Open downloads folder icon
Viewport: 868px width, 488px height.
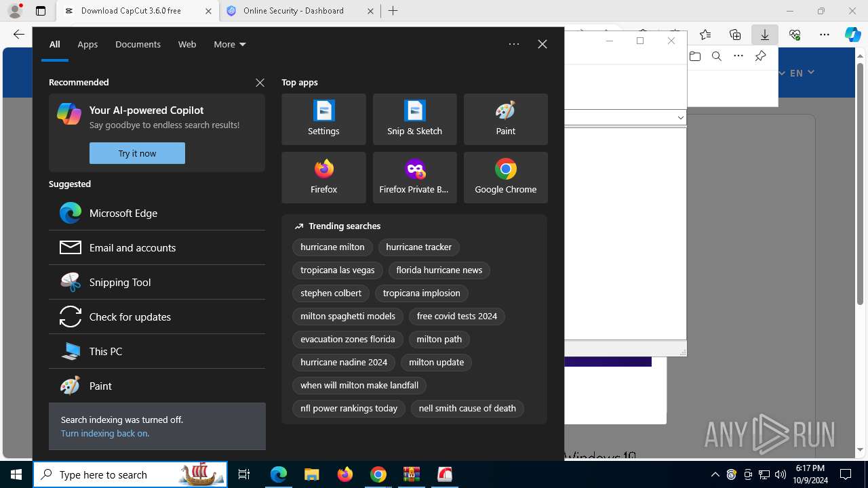click(x=694, y=56)
